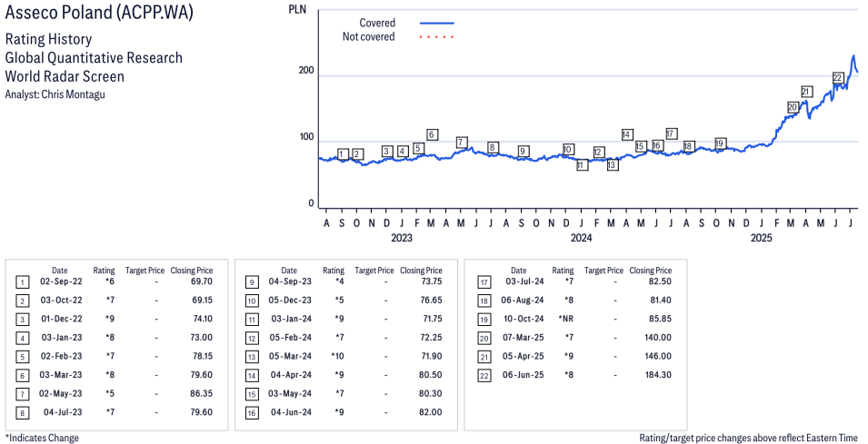This screenshot has height=444, width=868.
Task: Select closing price 74.10
Action: 201,319
